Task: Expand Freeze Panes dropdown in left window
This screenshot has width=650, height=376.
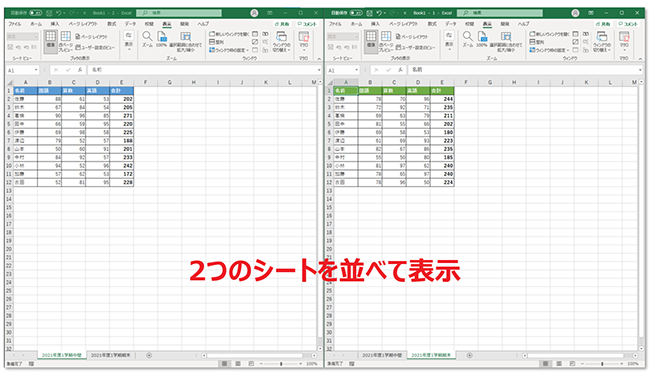Action: (229, 50)
